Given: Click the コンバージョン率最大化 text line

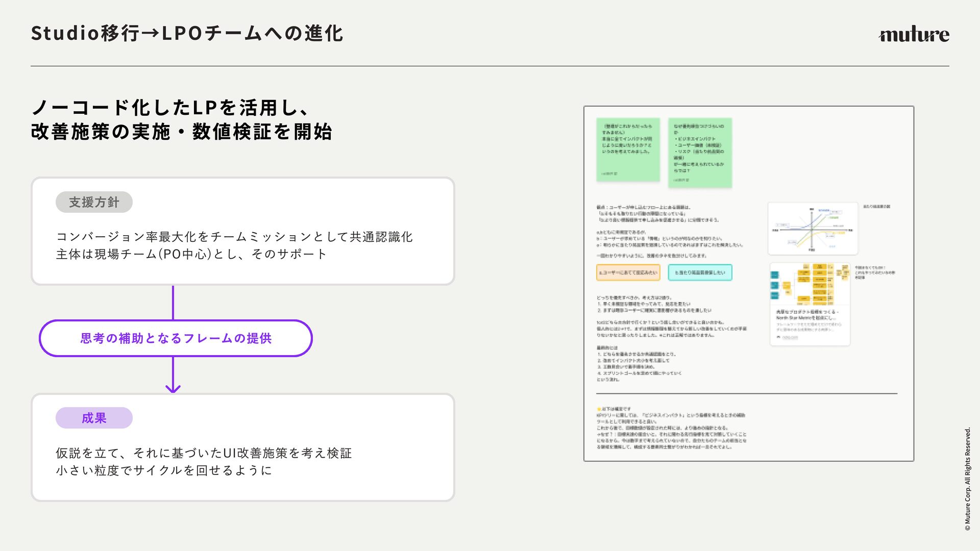Looking at the screenshot, I should pyautogui.click(x=234, y=237).
